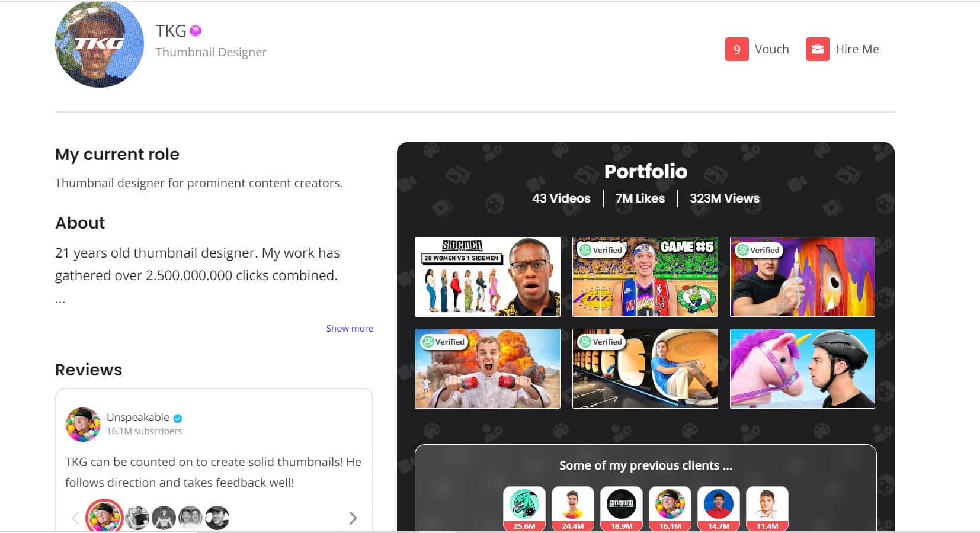Select client avatar with 16.1M subscribers
The width and height of the screenshot is (980, 533).
670,508
